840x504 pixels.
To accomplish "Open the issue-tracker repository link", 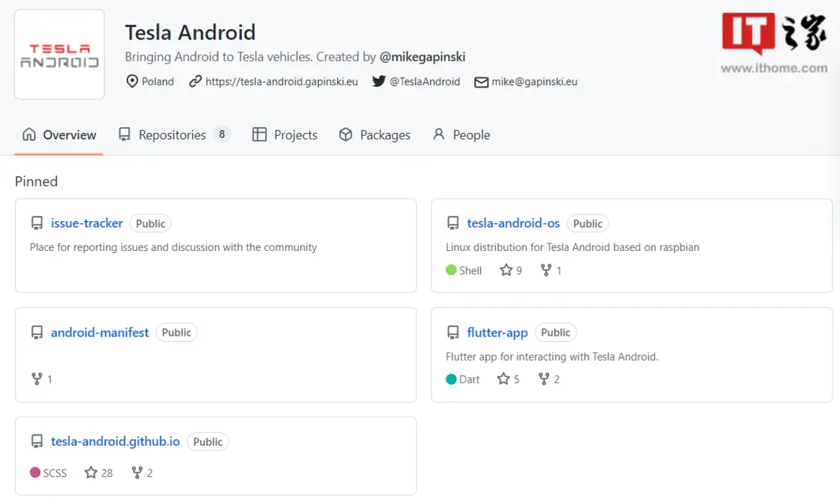I will tap(87, 223).
